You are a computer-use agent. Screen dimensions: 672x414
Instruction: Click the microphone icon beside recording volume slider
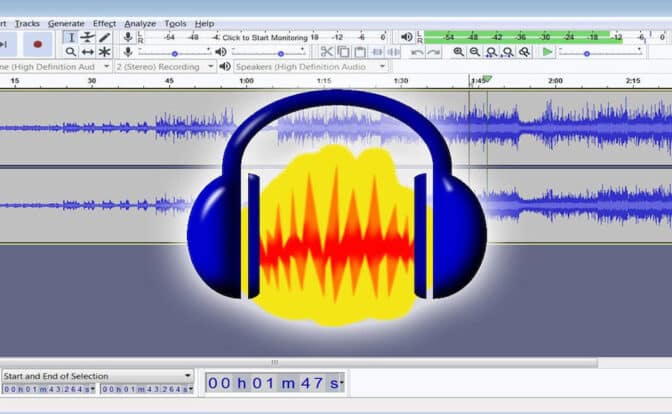pyautogui.click(x=128, y=52)
